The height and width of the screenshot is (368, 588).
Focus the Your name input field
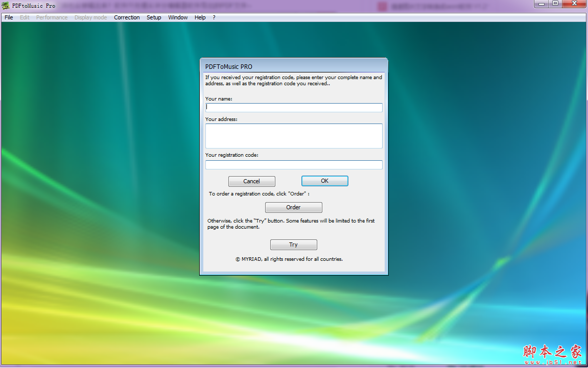tap(294, 108)
